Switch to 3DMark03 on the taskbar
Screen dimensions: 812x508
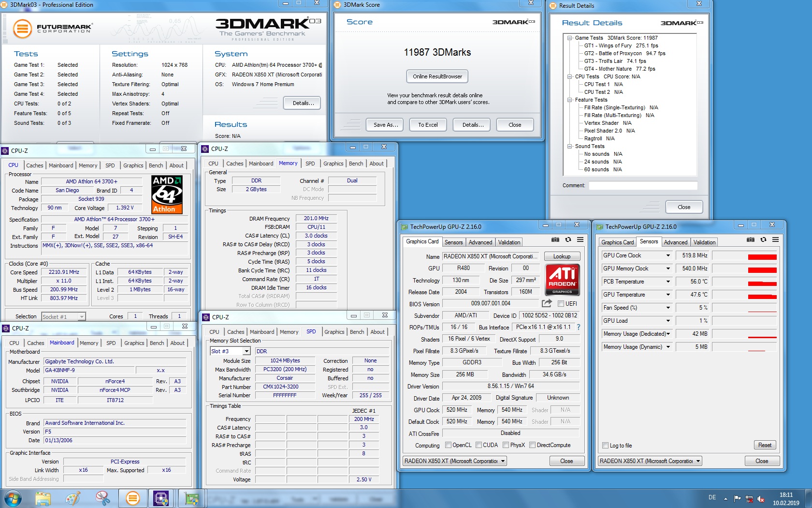(x=132, y=498)
